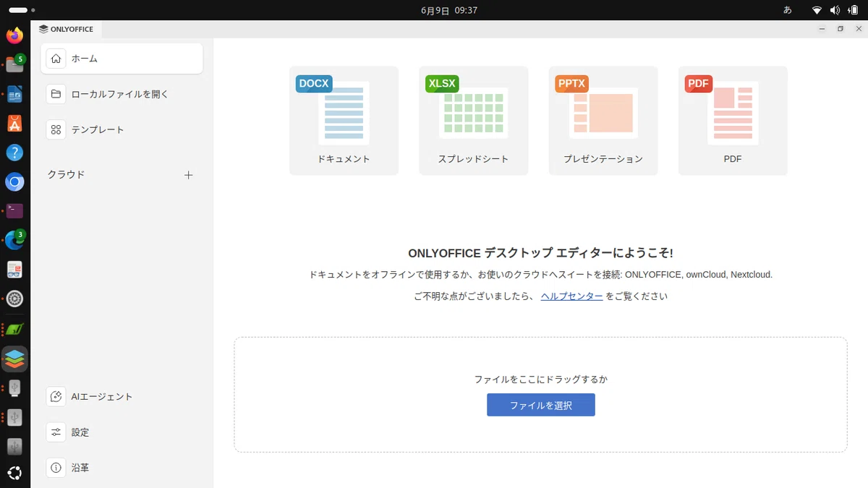Image resolution: width=868 pixels, height=488 pixels.
Task: Open the Help dock icon
Action: (x=14, y=153)
